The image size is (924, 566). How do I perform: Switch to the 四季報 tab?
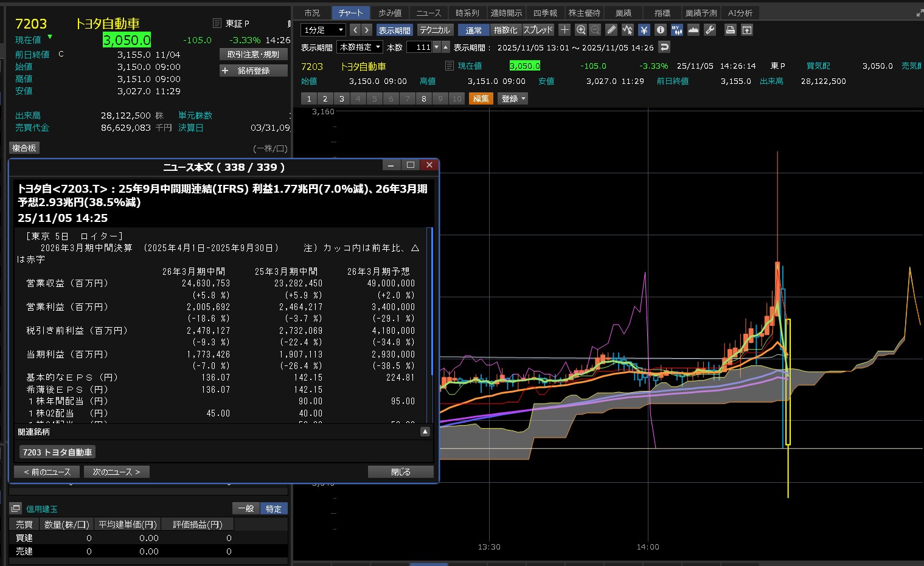pyautogui.click(x=545, y=13)
